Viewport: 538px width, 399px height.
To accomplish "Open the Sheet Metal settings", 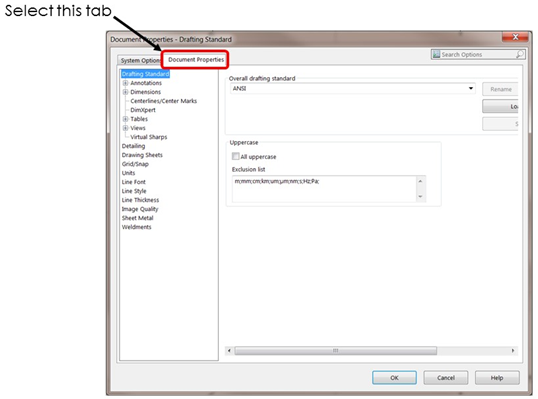I will click(138, 218).
